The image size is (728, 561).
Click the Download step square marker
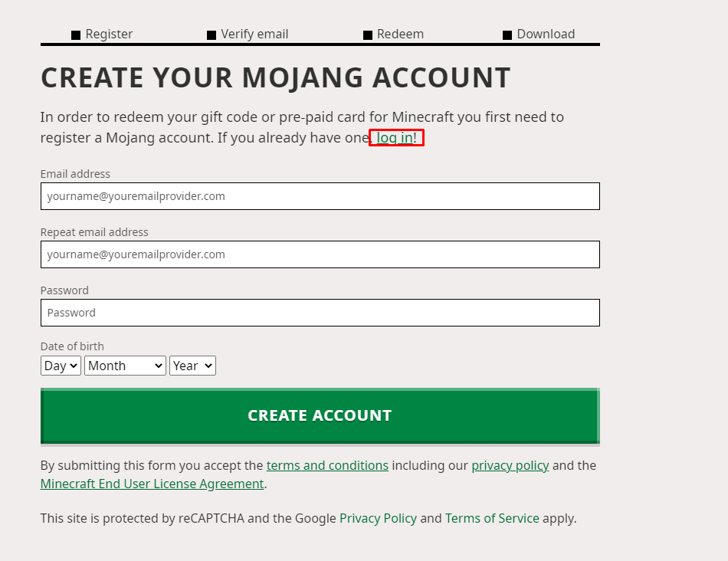[507, 35]
